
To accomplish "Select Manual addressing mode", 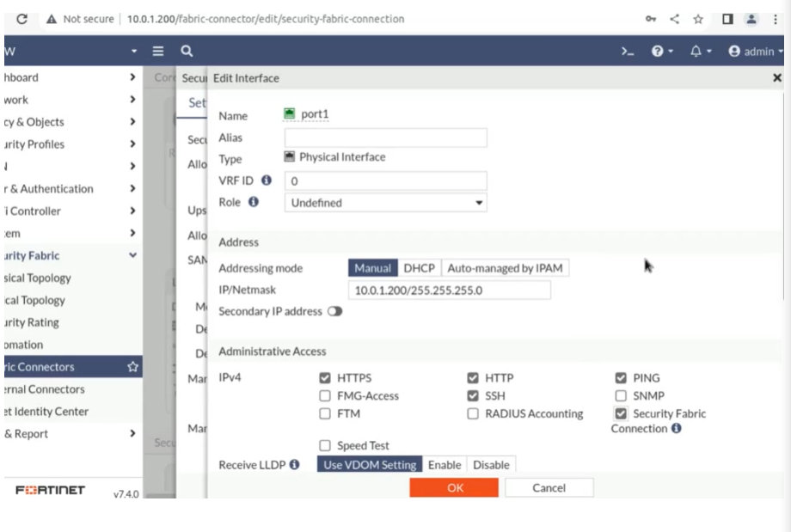I will pyautogui.click(x=373, y=268).
